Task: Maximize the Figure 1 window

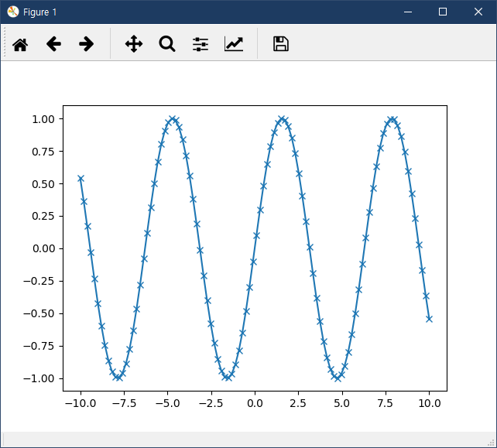Action: pyautogui.click(x=443, y=12)
